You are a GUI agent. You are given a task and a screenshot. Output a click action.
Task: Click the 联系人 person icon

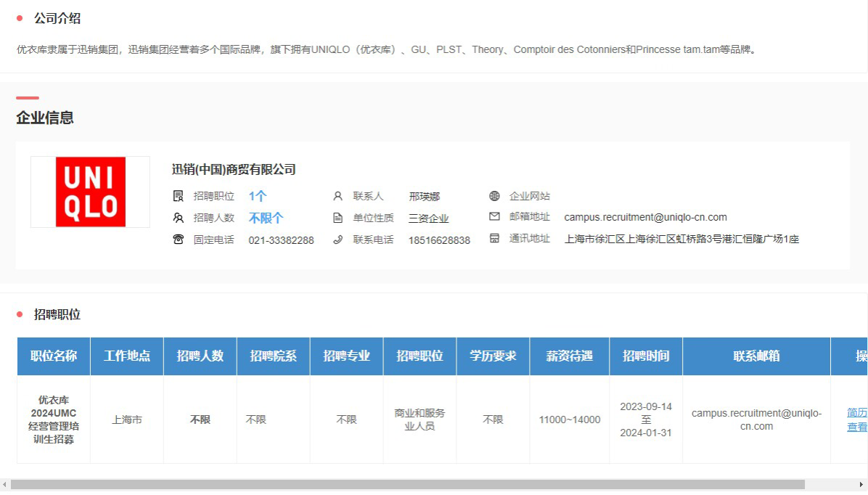tap(337, 196)
